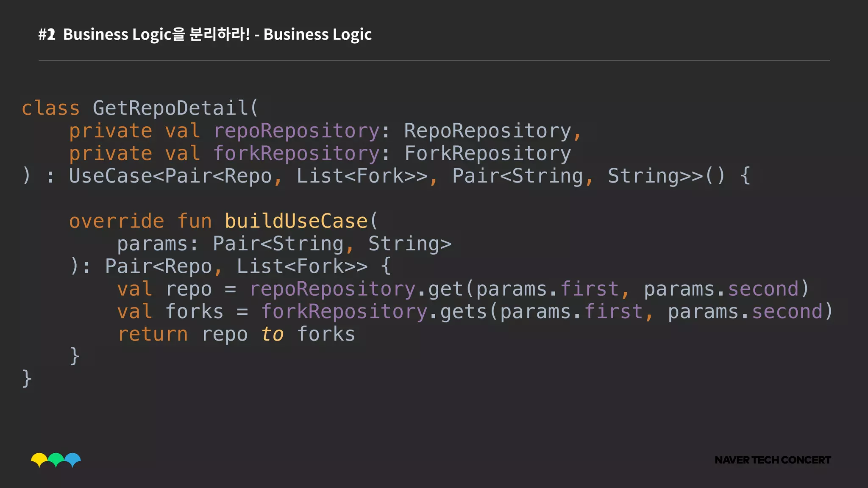
Task: Click 'private val forkRepository: ForkRepository' line
Action: [x=320, y=154]
